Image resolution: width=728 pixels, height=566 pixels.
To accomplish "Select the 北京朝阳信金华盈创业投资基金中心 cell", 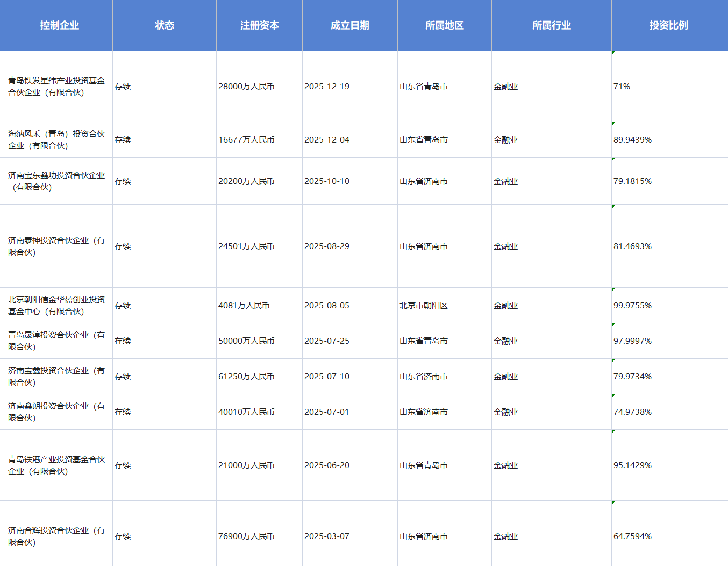I will (x=56, y=306).
